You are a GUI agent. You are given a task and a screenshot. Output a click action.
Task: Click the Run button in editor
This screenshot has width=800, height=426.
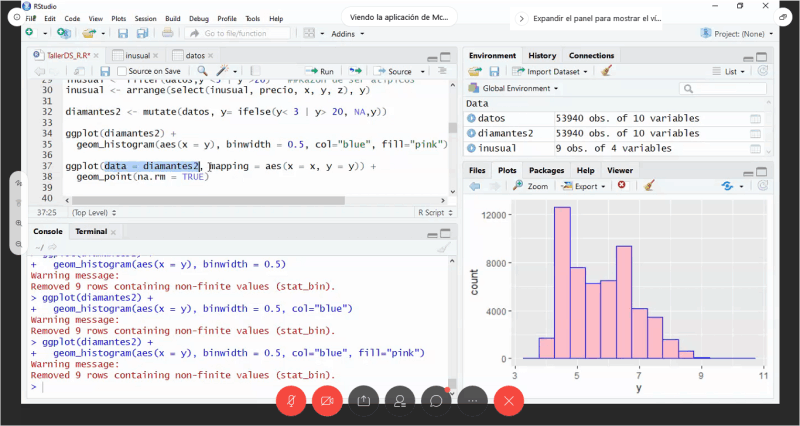(320, 71)
